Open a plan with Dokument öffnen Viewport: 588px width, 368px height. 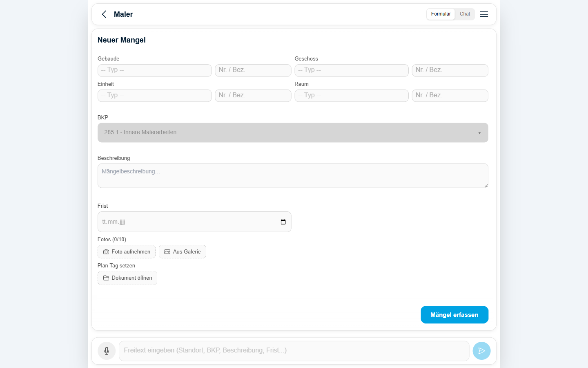(x=127, y=278)
